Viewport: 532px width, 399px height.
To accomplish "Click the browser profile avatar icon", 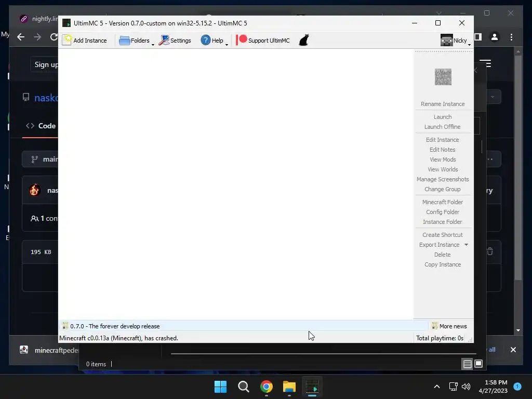I will [495, 37].
